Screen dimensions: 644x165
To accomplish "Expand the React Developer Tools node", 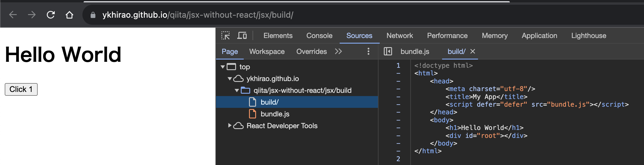I will pyautogui.click(x=230, y=126).
